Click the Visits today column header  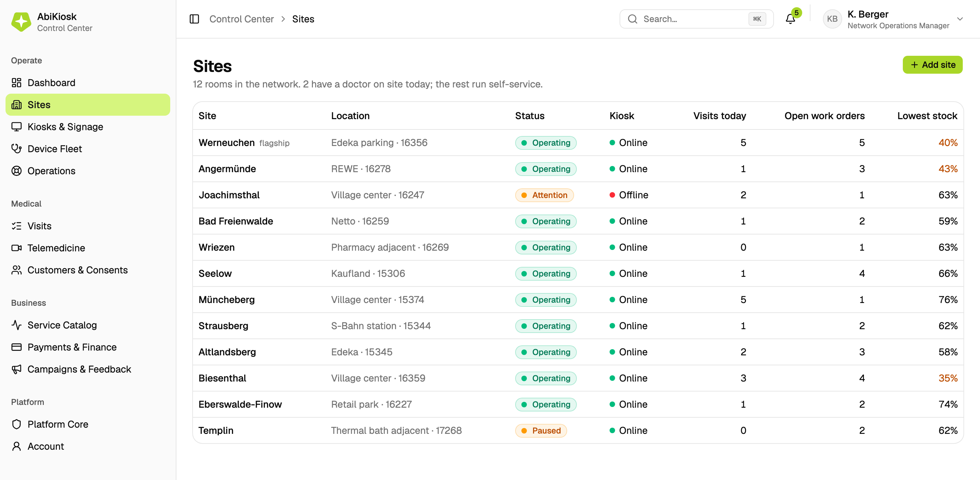(719, 116)
